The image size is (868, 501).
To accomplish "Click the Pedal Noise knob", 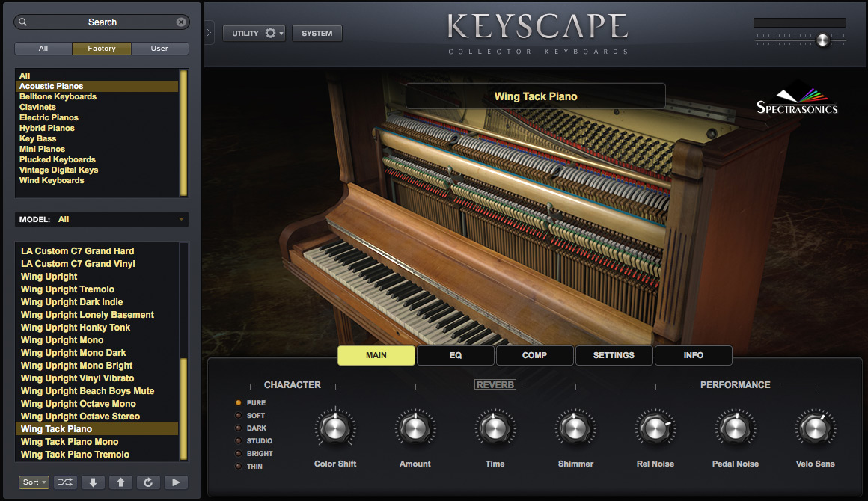I will coord(735,428).
